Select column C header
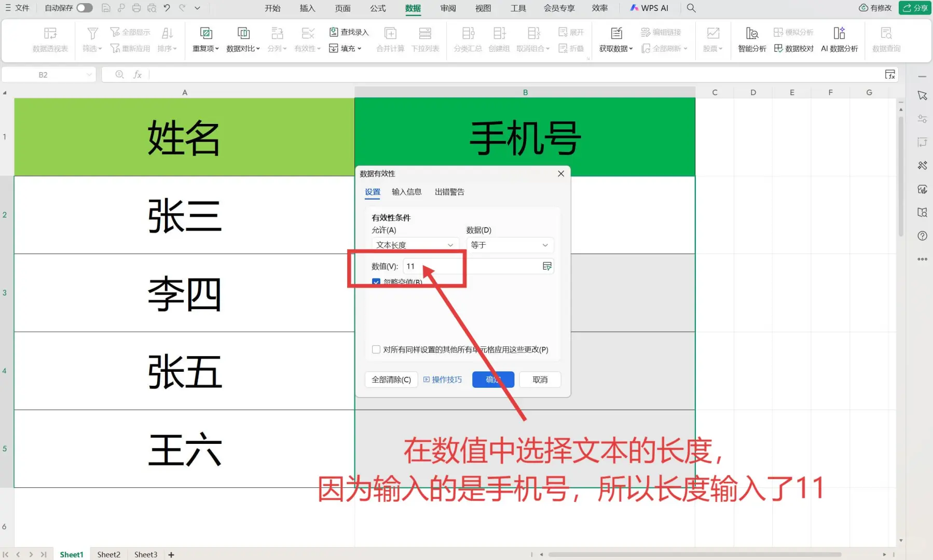Viewport: 933px width, 560px height. pyautogui.click(x=715, y=92)
